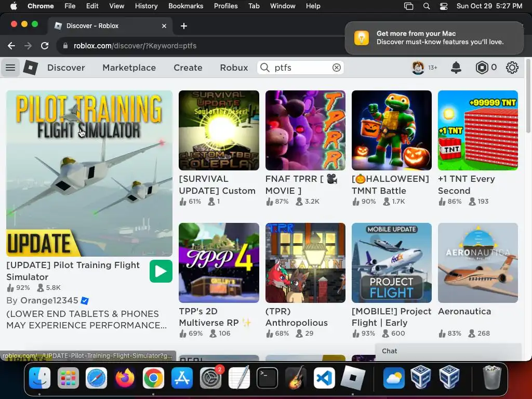Image resolution: width=532 pixels, height=399 pixels.
Task: Open the Orange12345 creator profile
Action: point(49,301)
